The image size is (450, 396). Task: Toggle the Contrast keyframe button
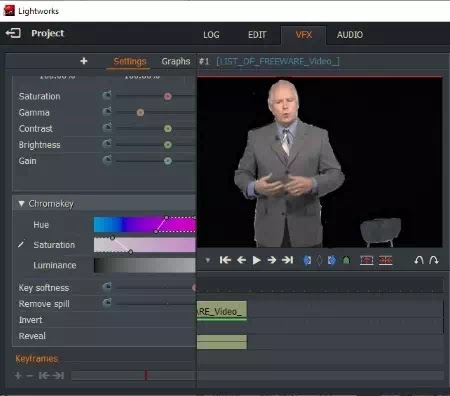click(x=107, y=128)
